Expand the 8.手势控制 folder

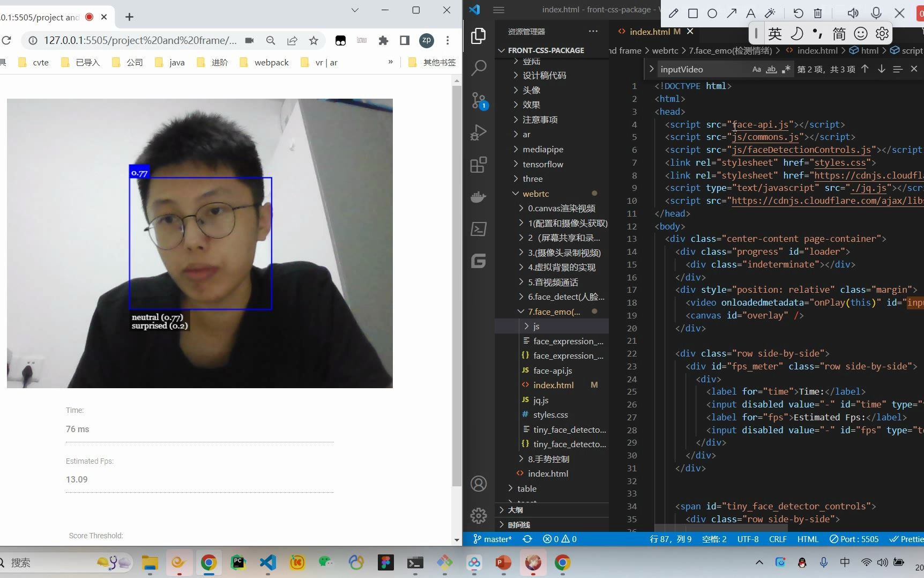click(x=552, y=459)
